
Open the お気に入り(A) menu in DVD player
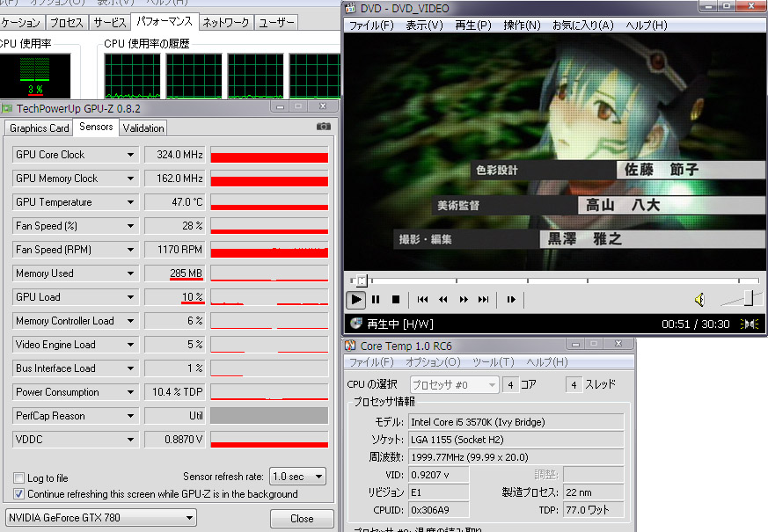tap(583, 26)
